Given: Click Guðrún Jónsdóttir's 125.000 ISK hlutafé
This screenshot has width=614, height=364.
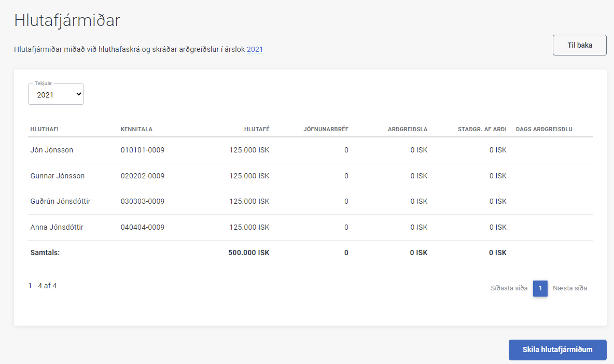Looking at the screenshot, I should click(x=249, y=201).
